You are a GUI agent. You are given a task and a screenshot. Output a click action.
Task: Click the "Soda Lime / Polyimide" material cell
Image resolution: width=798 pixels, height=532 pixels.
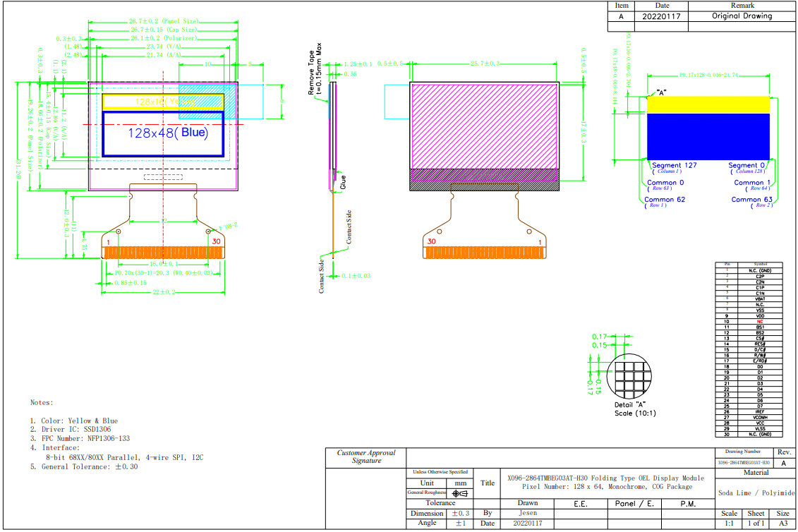tap(756, 492)
